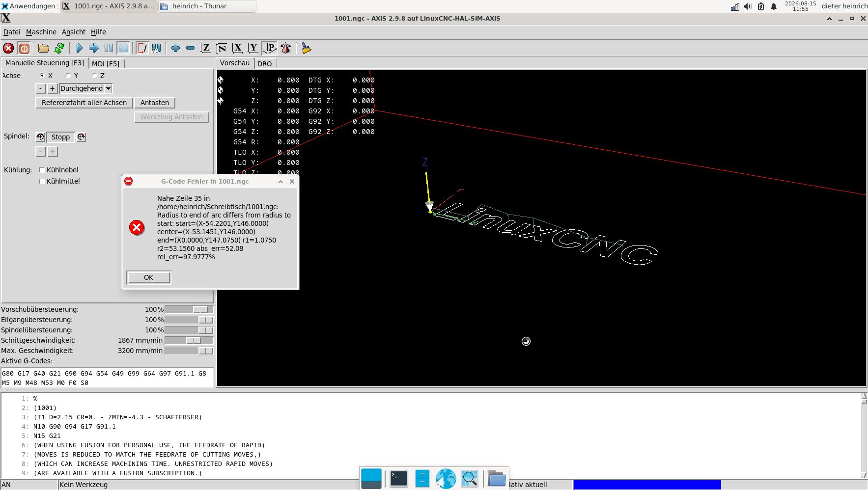Open volume control in system tray
This screenshot has width=868, height=490.
748,6
